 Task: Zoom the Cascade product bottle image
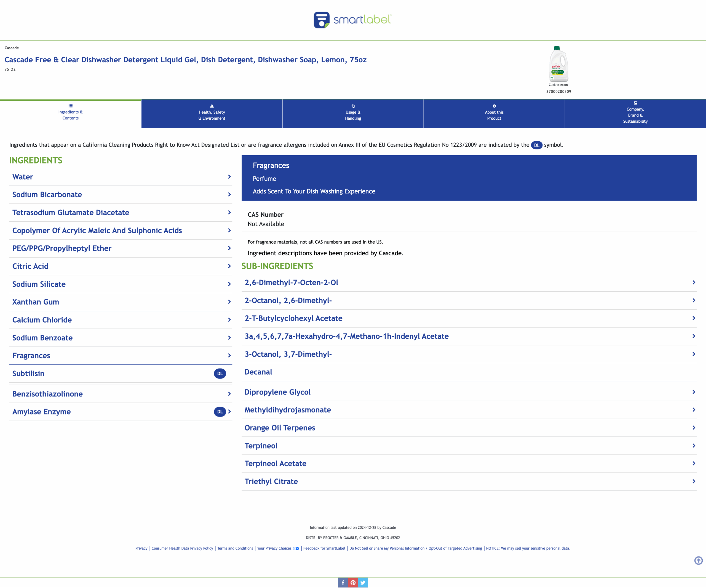coord(558,65)
